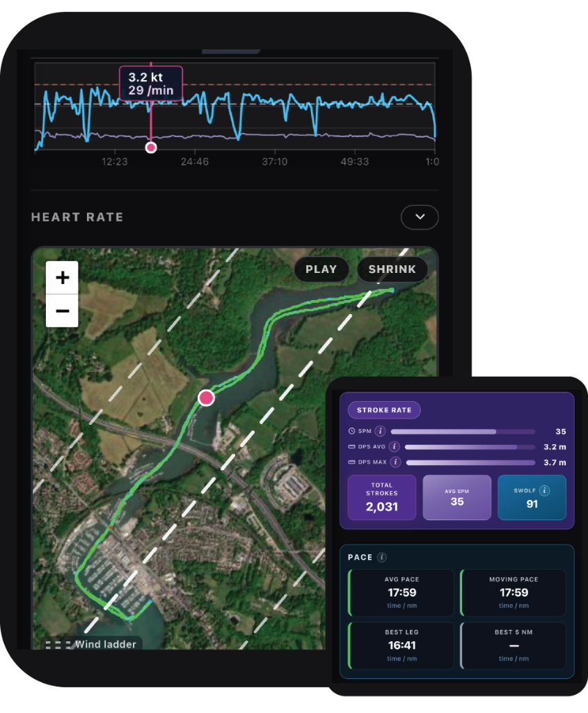Open the DPS AVG info icon
588x713 pixels.
(x=395, y=446)
